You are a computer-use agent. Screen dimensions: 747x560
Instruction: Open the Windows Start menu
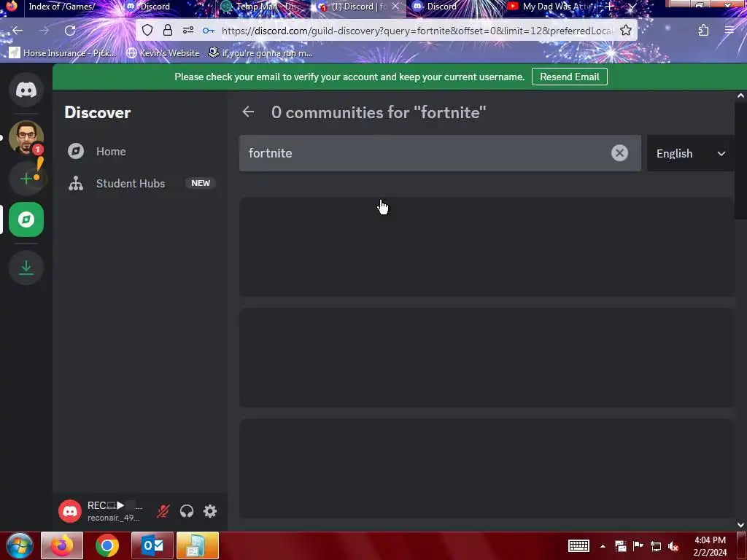point(19,545)
